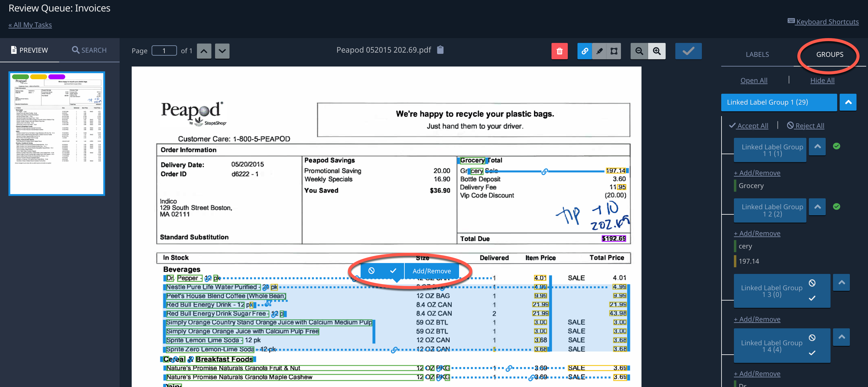Click Reject All link
The image size is (868, 387).
click(806, 125)
